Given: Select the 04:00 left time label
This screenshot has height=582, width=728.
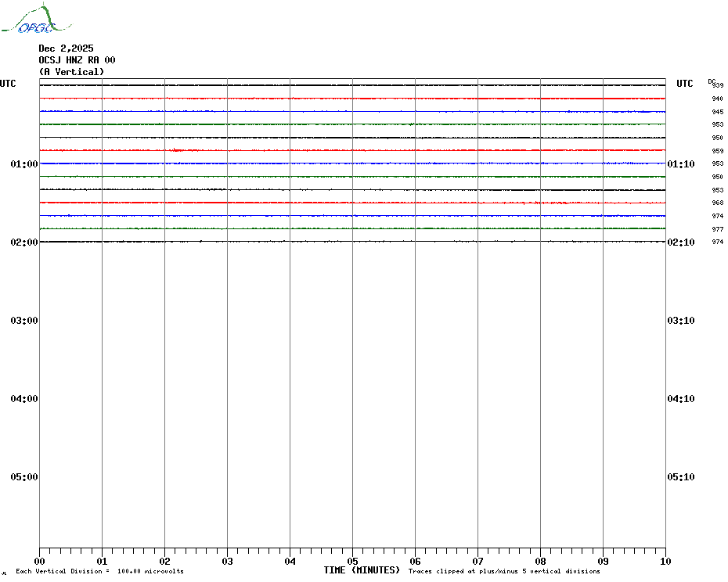Looking at the screenshot, I should pyautogui.click(x=24, y=399).
